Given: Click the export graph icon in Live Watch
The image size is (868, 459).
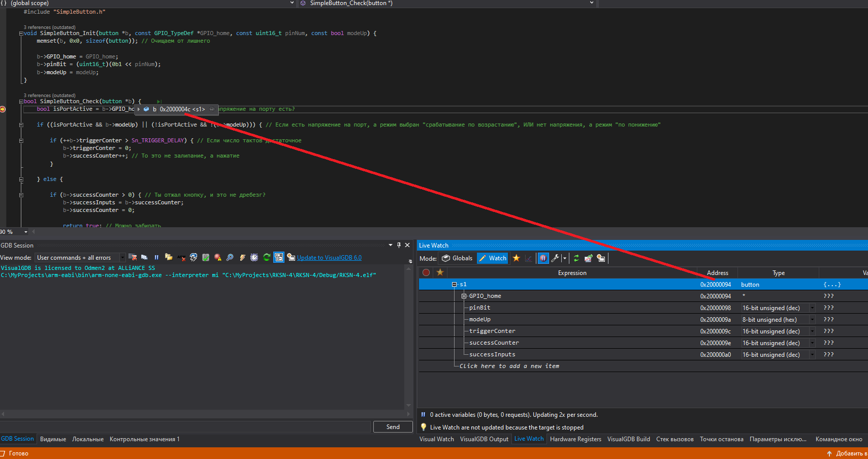Looking at the screenshot, I should pyautogui.click(x=588, y=258).
